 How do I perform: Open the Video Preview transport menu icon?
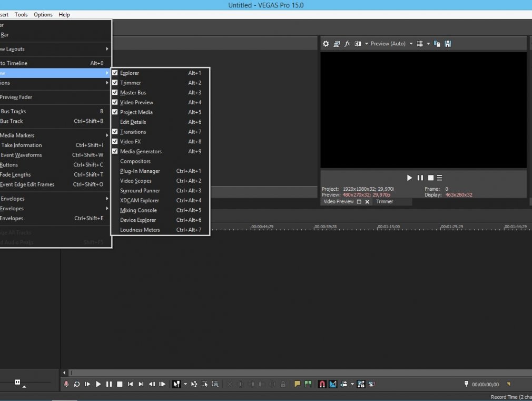(x=439, y=178)
